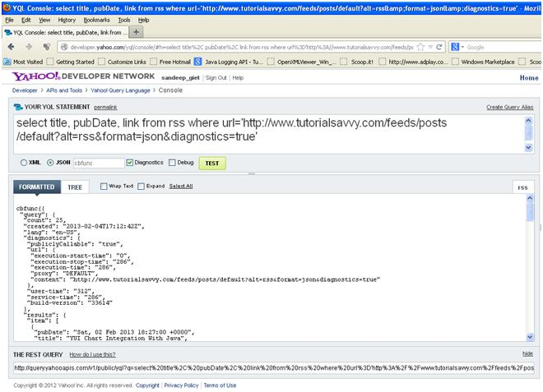
Task: Click the Sign Out link
Action: click(x=216, y=78)
